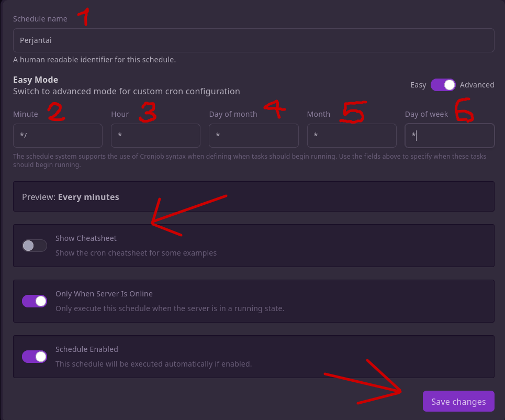The width and height of the screenshot is (505, 420).
Task: Click the Show Cheatsheet label text
Action: [x=86, y=238]
